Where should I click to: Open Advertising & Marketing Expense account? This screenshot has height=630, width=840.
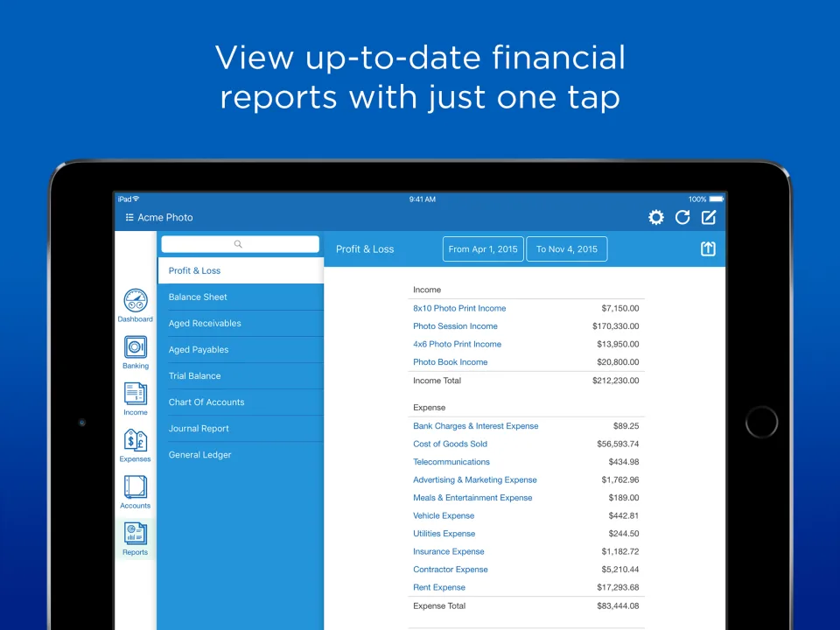pyautogui.click(x=474, y=479)
